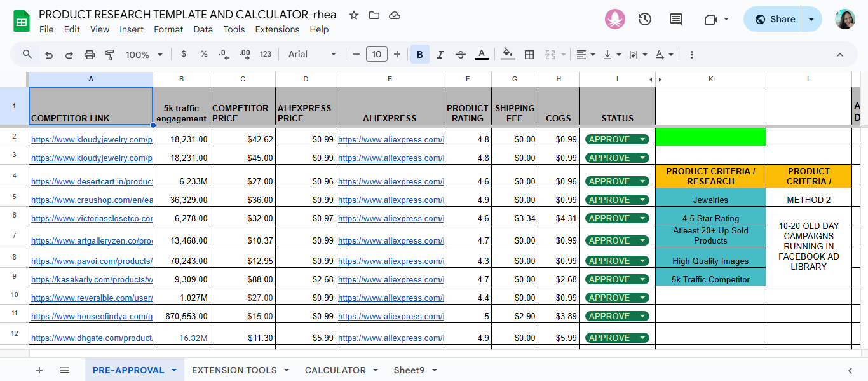This screenshot has width=868, height=381.
Task: Click the Undo arrow icon
Action: tap(49, 55)
